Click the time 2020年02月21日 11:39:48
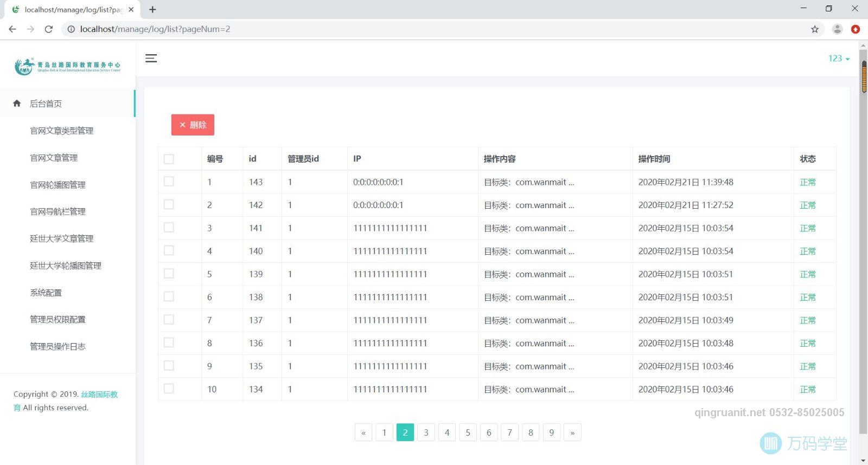The height and width of the screenshot is (465, 868). coord(686,182)
